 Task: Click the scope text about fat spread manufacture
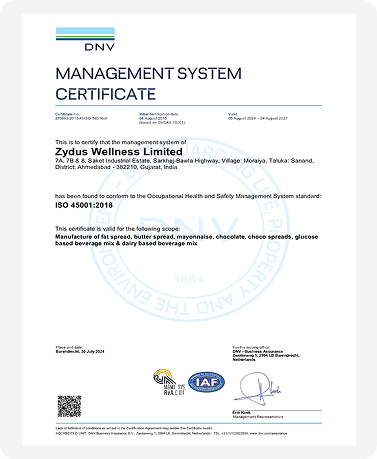pos(186,240)
